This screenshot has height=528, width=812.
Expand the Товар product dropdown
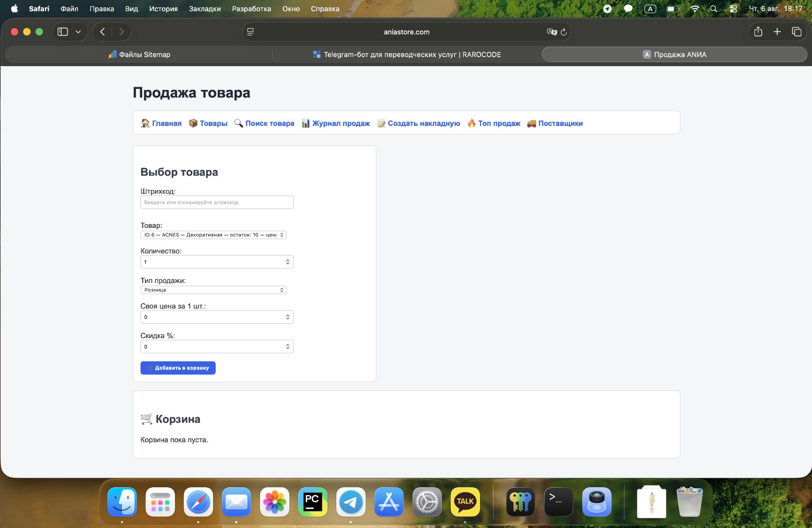(214, 235)
